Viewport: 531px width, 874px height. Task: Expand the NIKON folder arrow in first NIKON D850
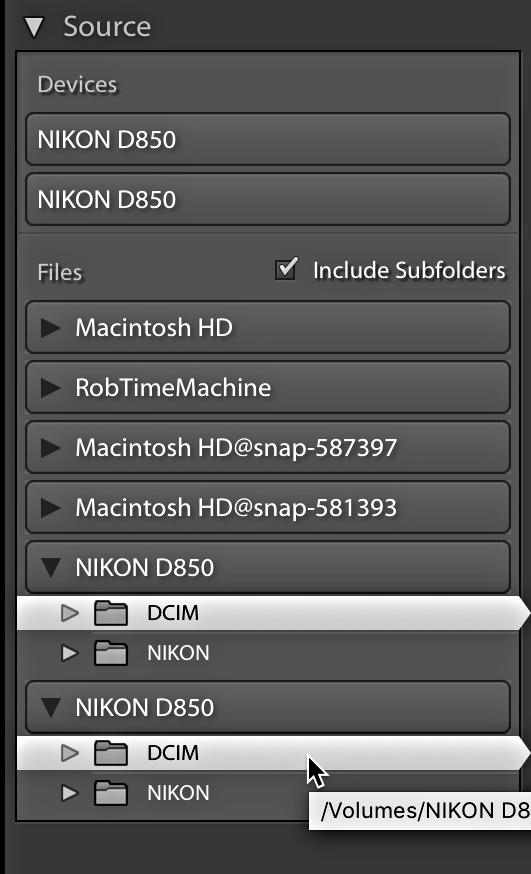coord(70,653)
